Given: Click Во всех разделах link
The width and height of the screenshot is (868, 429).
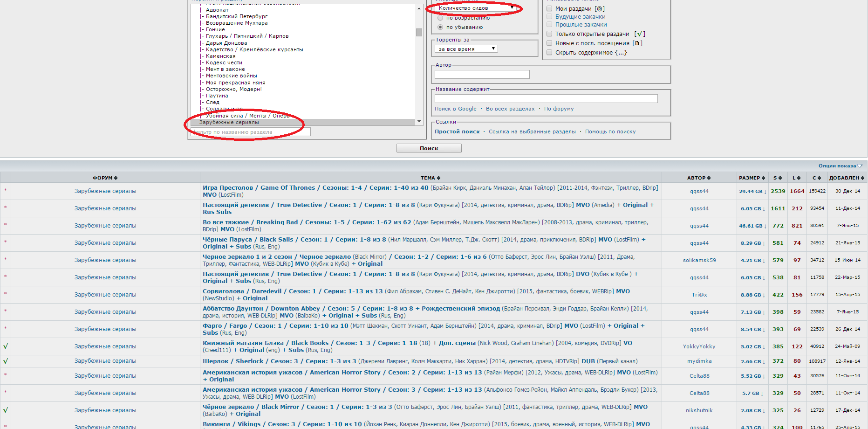Looking at the screenshot, I should [510, 109].
